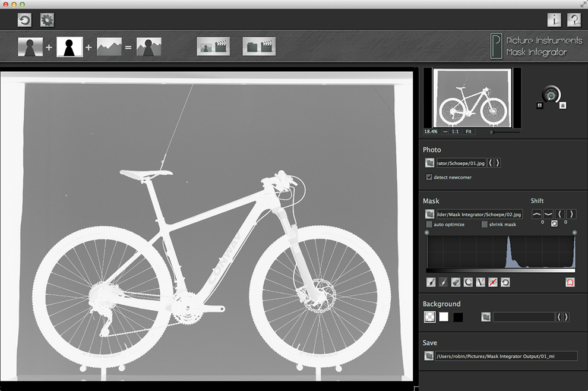The height and width of the screenshot is (391, 588).
Task: Open settings with the gear icon
Action: pyautogui.click(x=48, y=21)
